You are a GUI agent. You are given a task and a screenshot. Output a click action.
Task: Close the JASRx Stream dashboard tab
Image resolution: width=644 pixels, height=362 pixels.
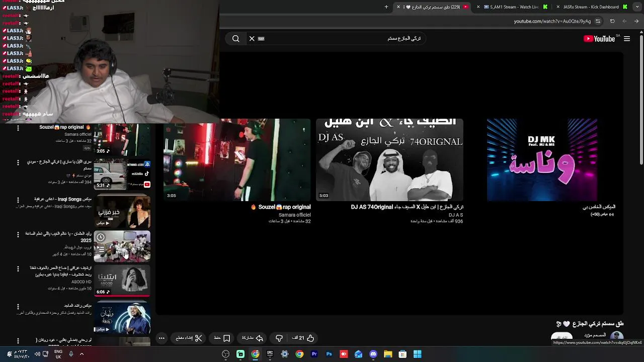click(x=558, y=7)
